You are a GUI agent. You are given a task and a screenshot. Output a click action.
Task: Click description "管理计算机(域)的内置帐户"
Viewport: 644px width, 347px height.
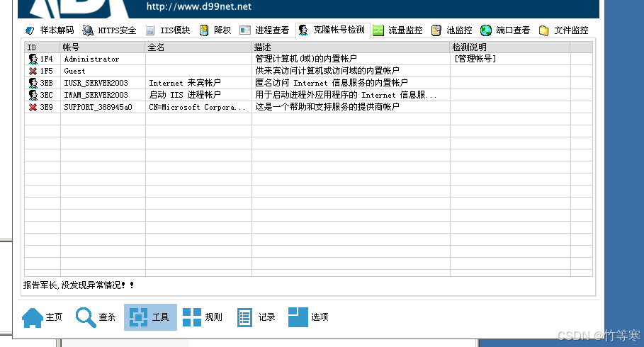tap(306, 59)
